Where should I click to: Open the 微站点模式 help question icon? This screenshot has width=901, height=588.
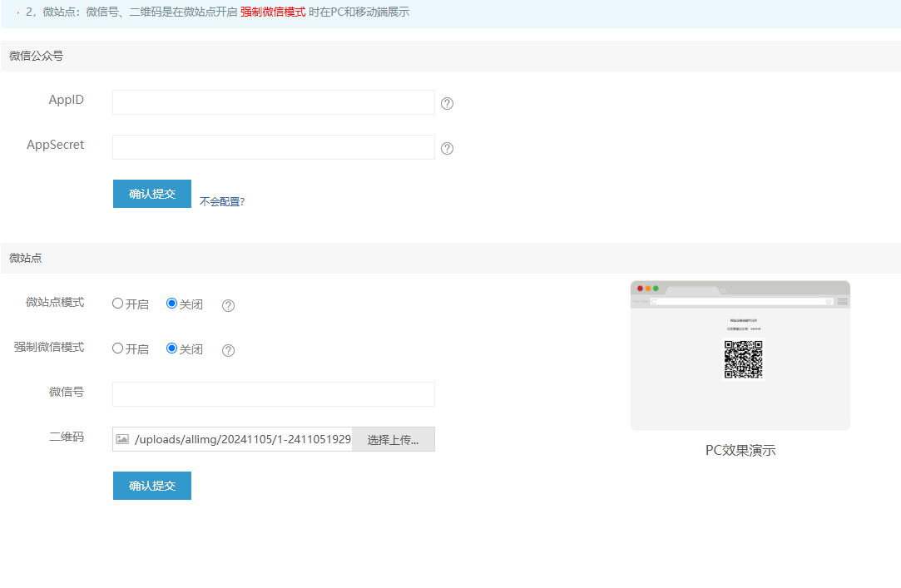tap(229, 305)
